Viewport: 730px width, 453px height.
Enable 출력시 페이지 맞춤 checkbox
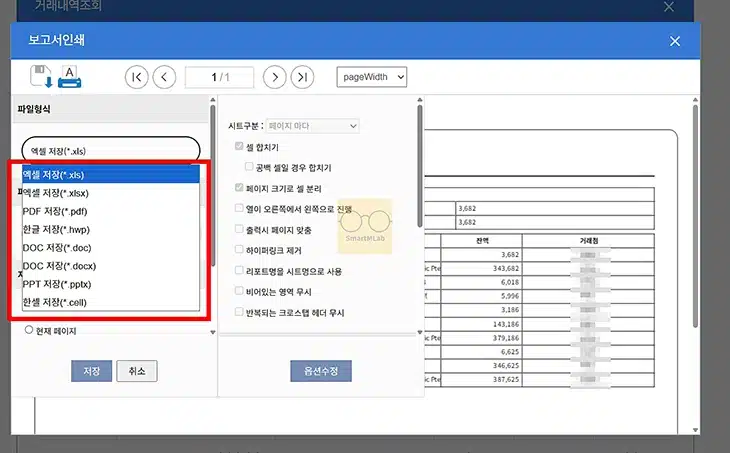point(239,229)
